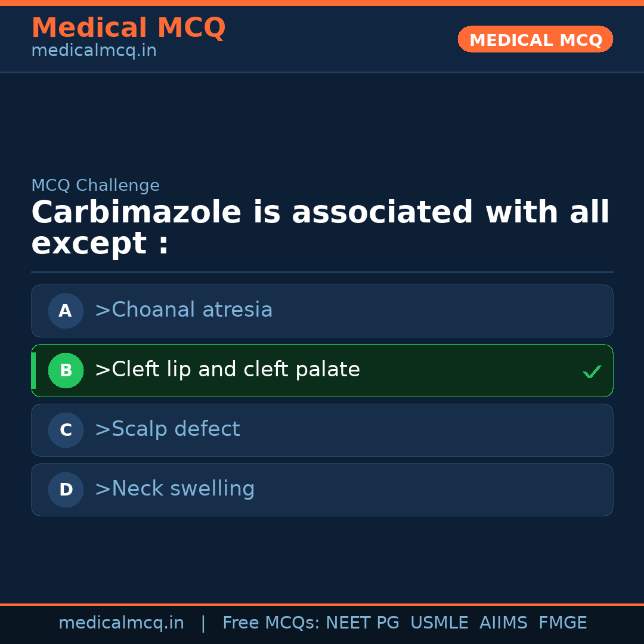Visit medicalmcq.in link under header title
The height and width of the screenshot is (644, 644).
point(94,51)
